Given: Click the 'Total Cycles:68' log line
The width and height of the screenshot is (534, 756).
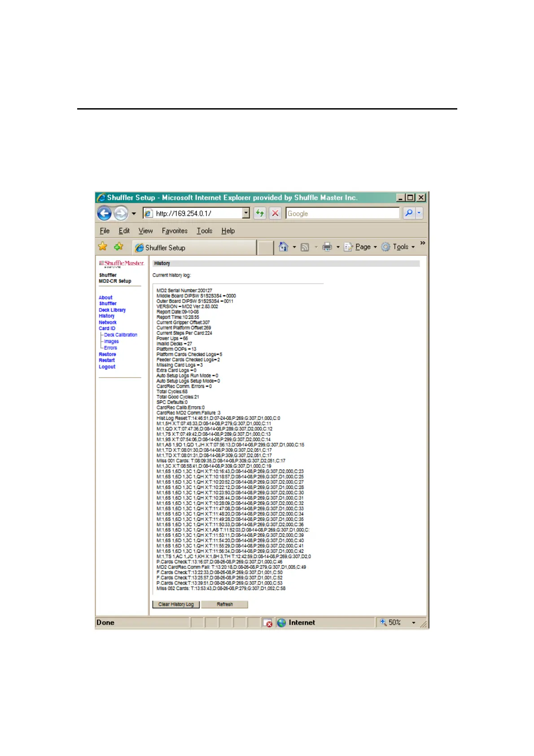Looking at the screenshot, I should click(x=172, y=392).
